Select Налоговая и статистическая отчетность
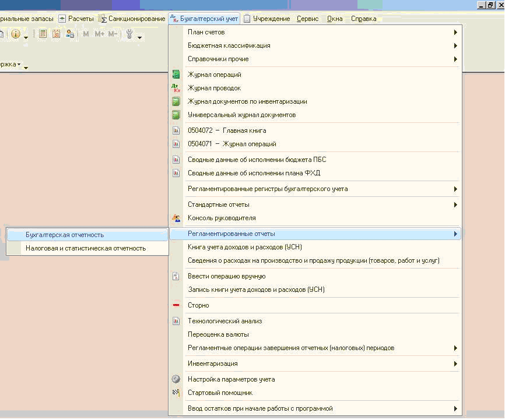 coord(87,249)
